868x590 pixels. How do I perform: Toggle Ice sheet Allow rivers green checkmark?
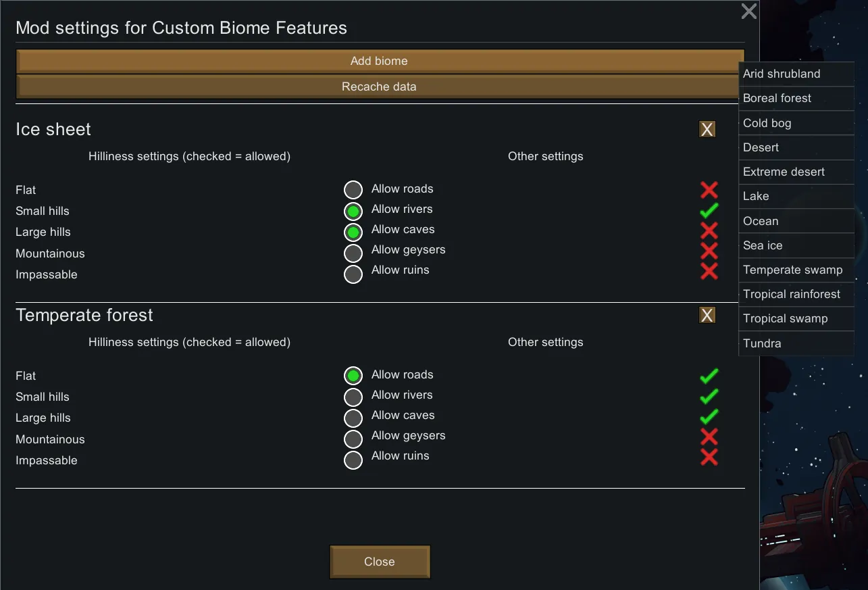click(709, 210)
